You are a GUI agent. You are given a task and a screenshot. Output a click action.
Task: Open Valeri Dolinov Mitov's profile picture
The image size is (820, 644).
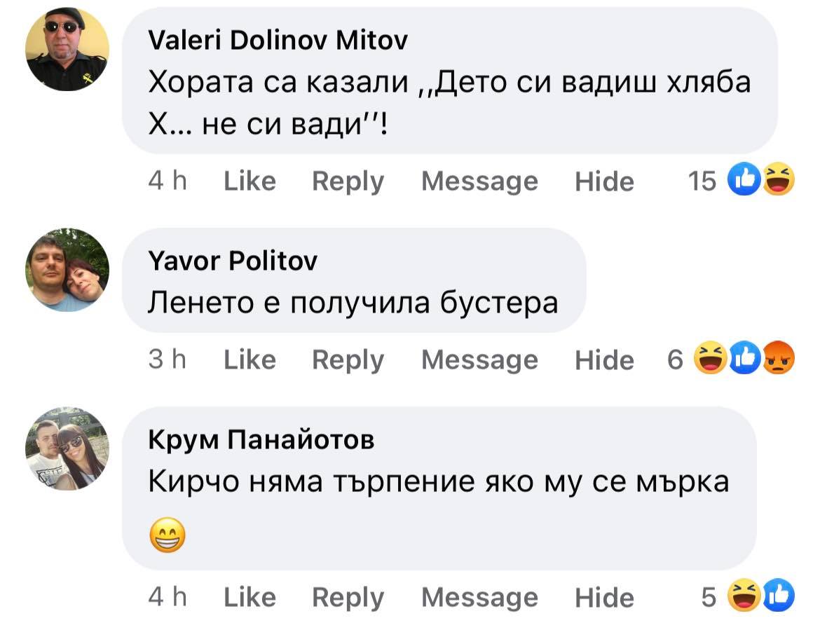click(67, 49)
